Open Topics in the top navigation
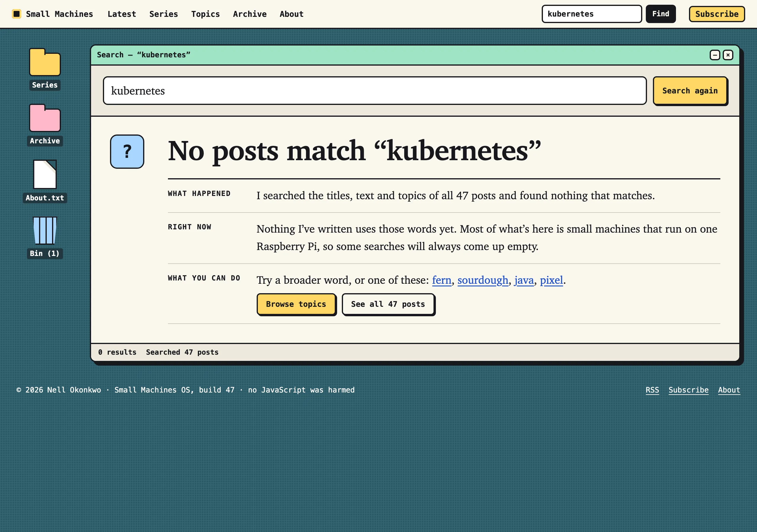 (206, 14)
